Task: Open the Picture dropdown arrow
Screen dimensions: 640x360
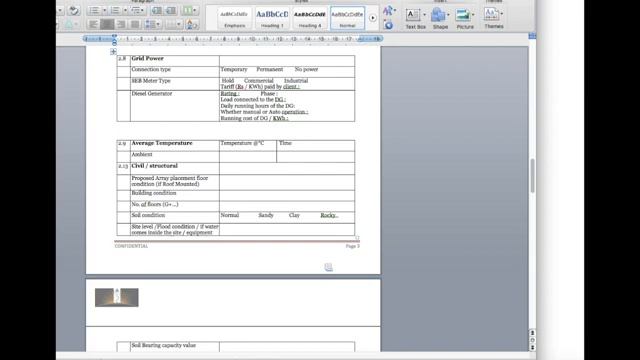Action: 473,15
